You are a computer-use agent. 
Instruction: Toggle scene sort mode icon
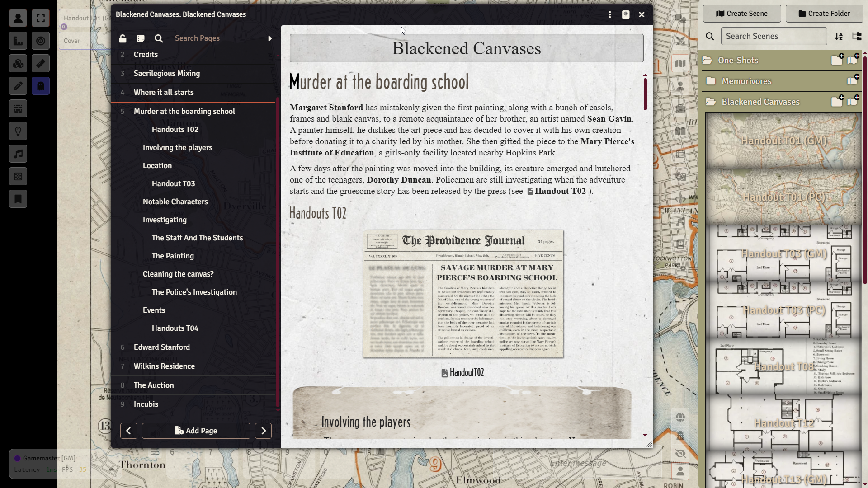(839, 36)
